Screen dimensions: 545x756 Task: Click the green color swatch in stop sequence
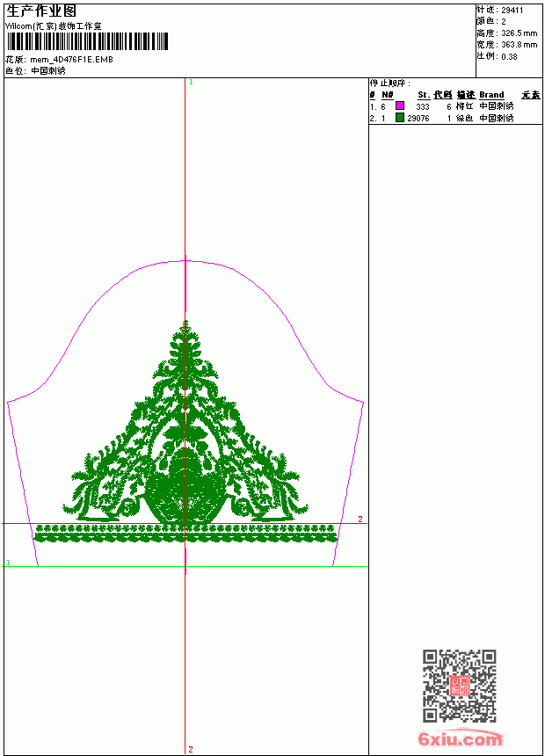click(x=400, y=117)
